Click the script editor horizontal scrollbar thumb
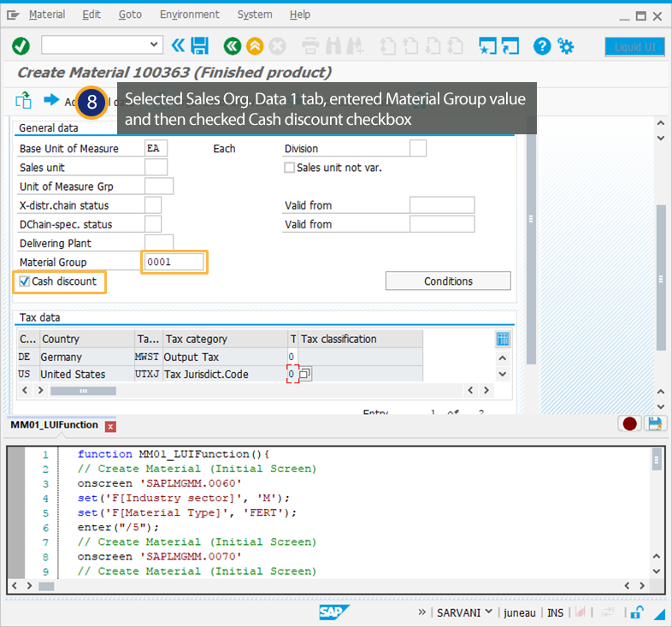 (x=46, y=586)
